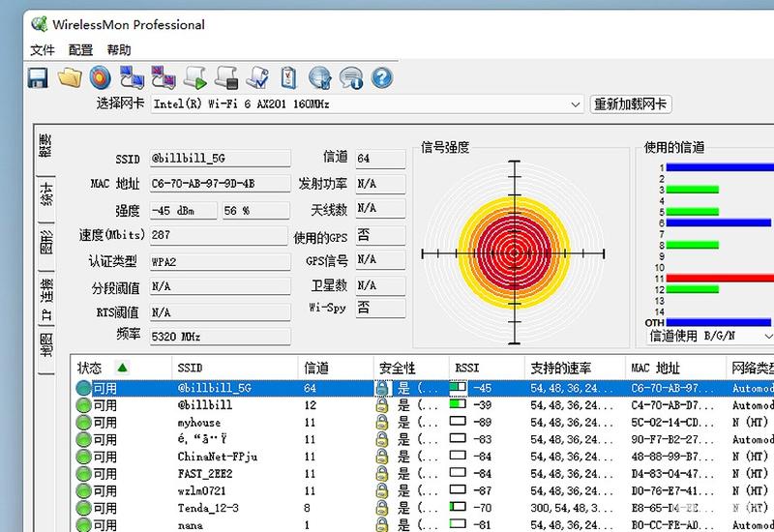
Task: Select the myhouse network row
Action: tap(423, 423)
